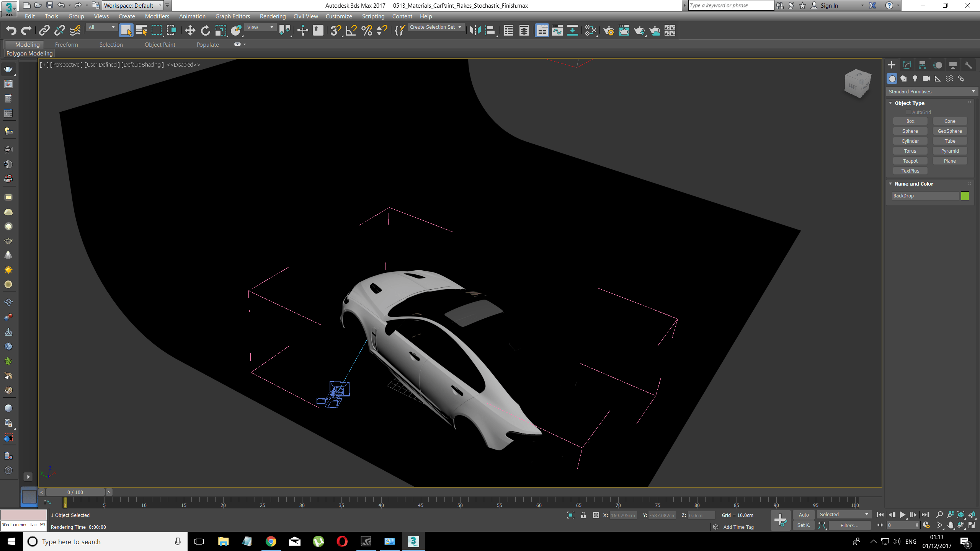Click the green object color swatch
Image resolution: width=980 pixels, height=551 pixels.
(x=965, y=196)
